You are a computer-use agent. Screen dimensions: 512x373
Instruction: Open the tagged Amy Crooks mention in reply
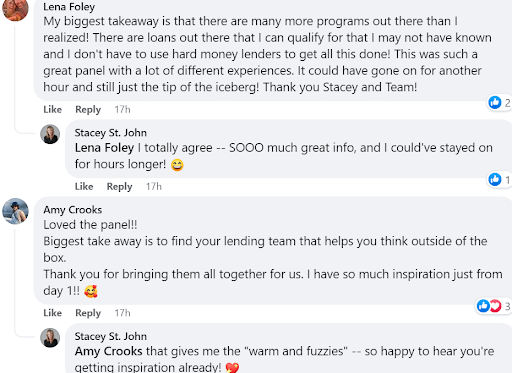coord(109,351)
